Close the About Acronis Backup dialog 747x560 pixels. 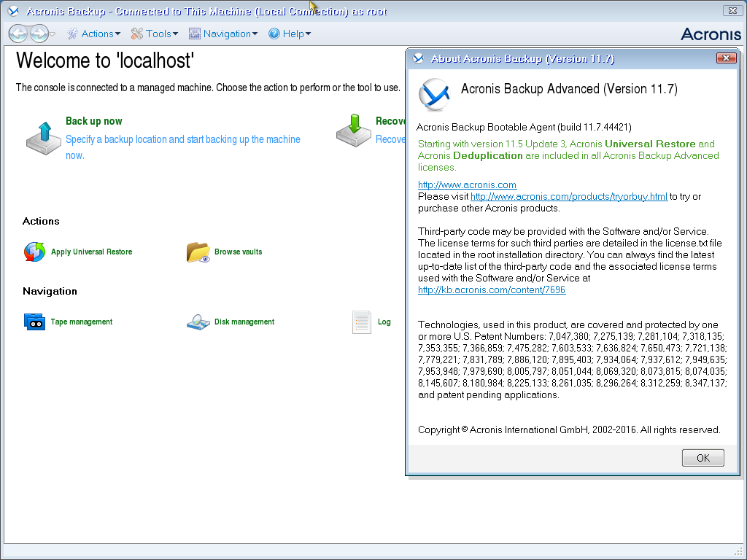[x=726, y=58]
